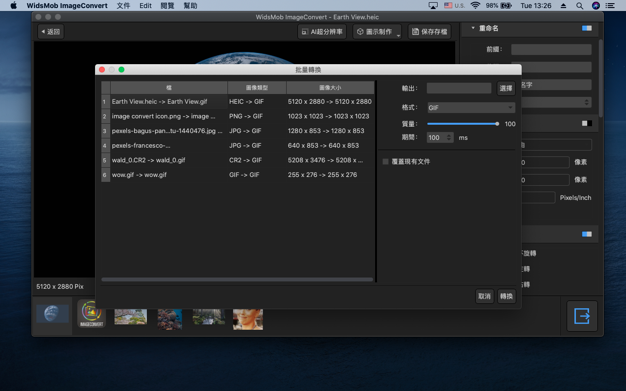Screen dimensions: 626x391
Task: Click the large export icon at bottom right
Action: click(582, 316)
